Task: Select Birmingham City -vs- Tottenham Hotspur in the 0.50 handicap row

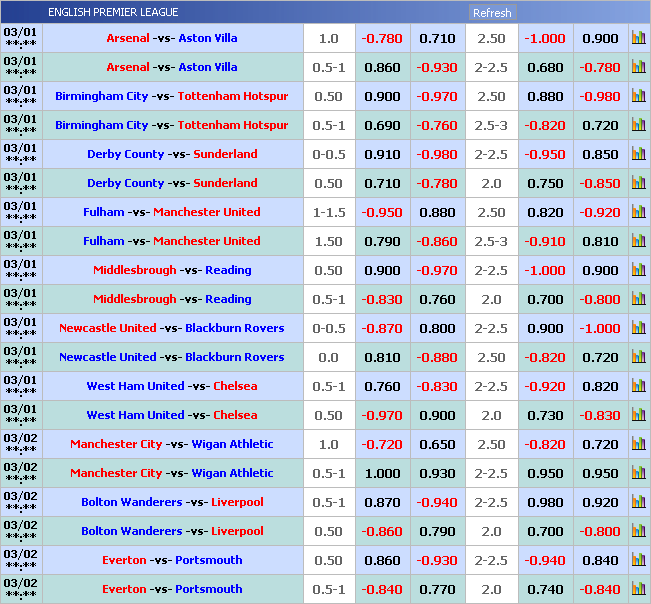Action: click(172, 96)
